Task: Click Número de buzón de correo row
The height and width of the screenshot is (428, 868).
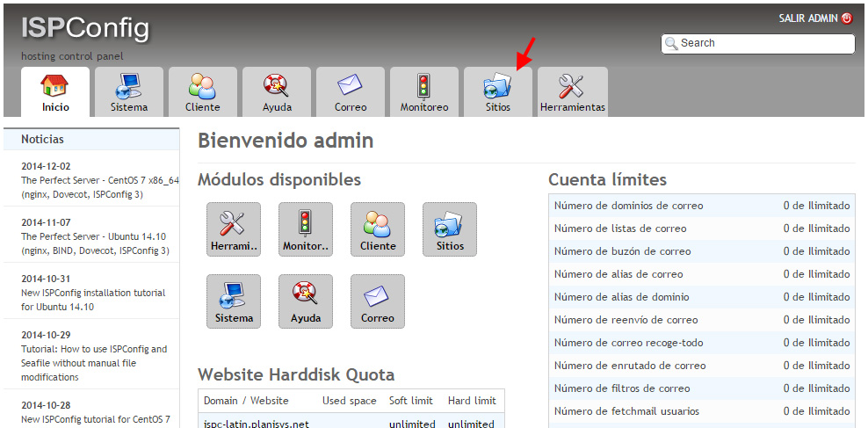Action: [x=701, y=250]
